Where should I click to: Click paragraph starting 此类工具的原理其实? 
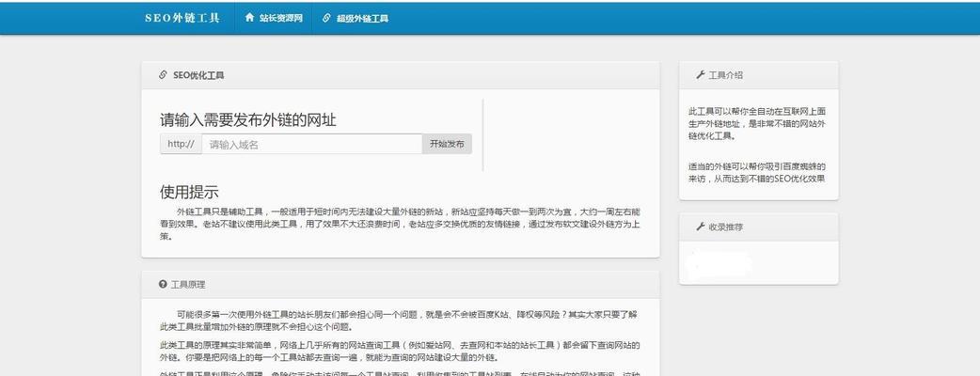pyautogui.click(x=400, y=351)
